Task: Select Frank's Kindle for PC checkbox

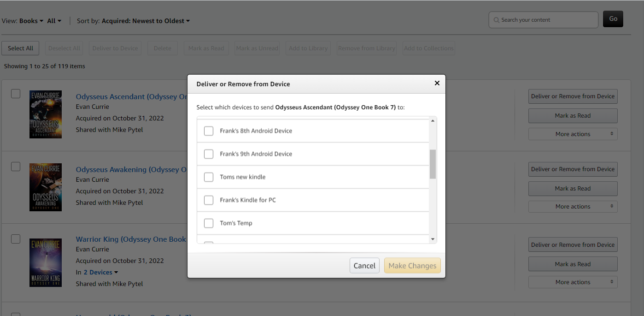Action: coord(209,200)
